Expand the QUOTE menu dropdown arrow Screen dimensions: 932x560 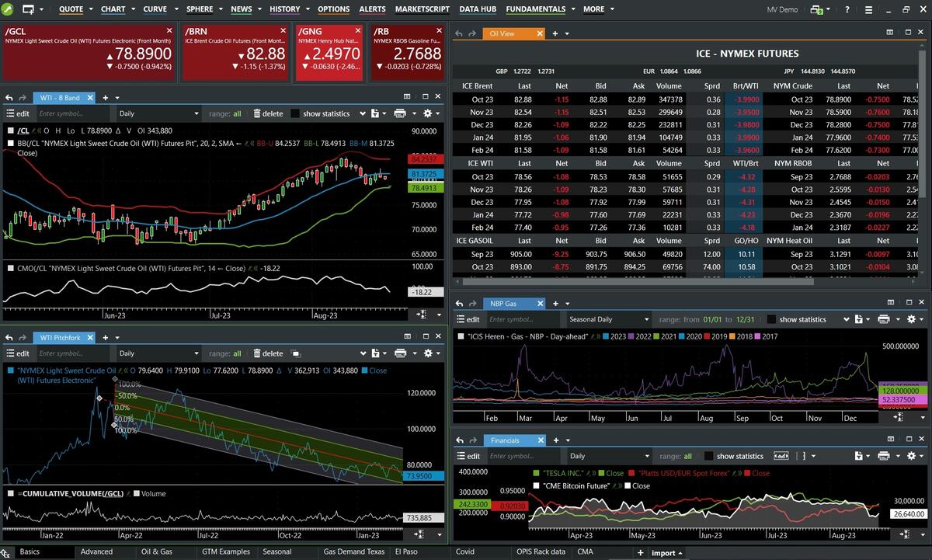coord(90,9)
